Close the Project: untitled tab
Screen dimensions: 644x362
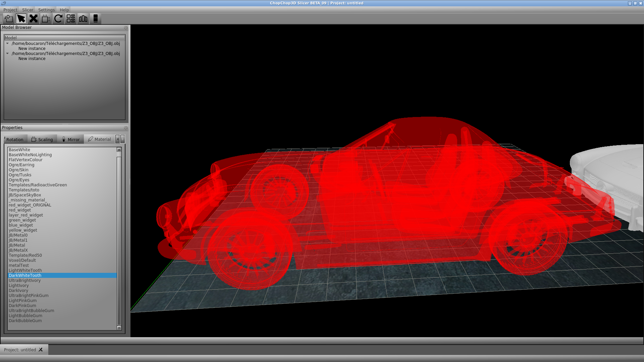point(41,350)
